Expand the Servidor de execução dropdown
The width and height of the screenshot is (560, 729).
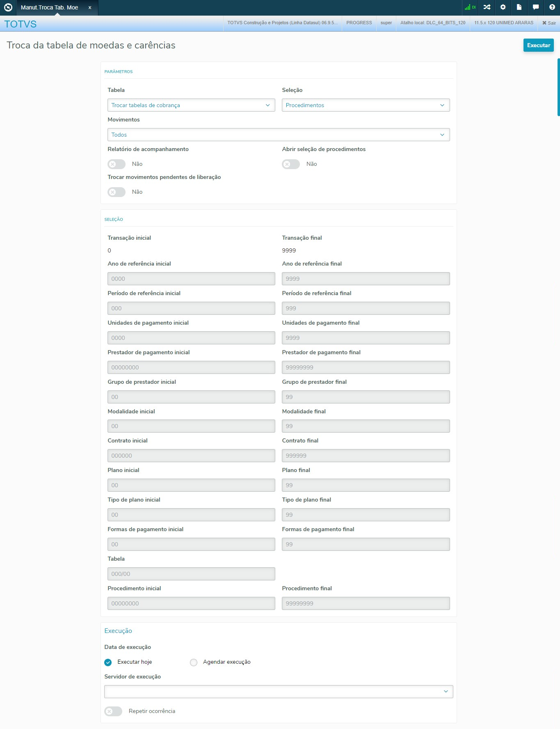point(279,692)
